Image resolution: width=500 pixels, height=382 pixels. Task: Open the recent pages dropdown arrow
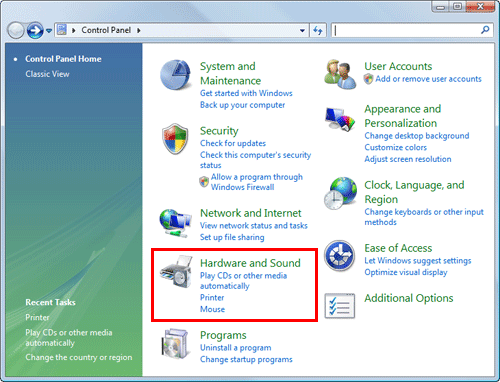49,31
